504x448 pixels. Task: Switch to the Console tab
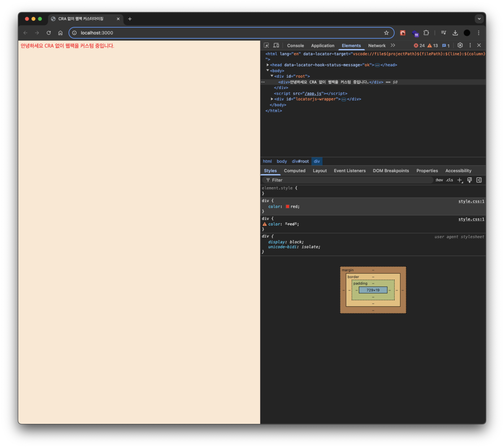[295, 46]
